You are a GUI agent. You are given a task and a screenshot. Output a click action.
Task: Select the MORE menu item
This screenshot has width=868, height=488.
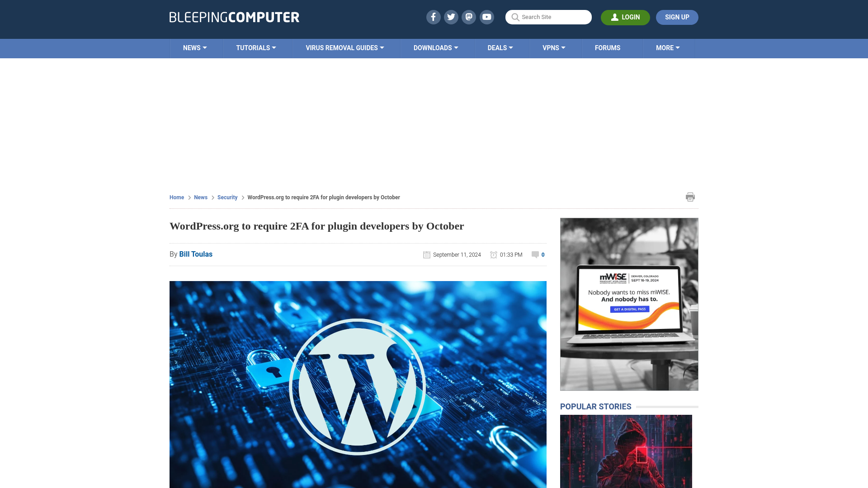click(x=668, y=47)
